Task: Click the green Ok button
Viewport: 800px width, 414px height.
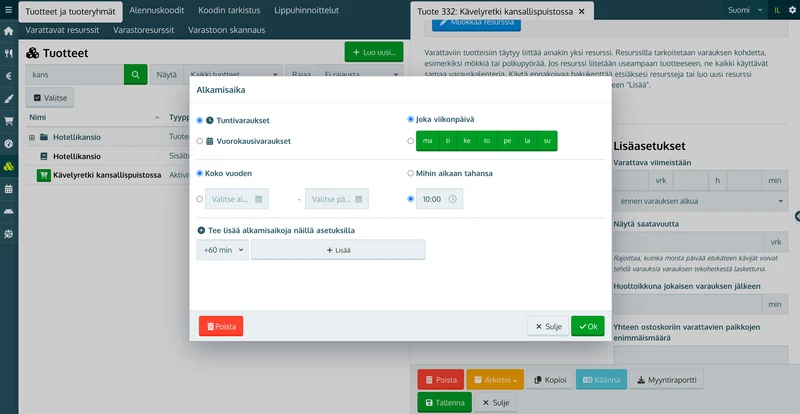Action: (x=588, y=326)
